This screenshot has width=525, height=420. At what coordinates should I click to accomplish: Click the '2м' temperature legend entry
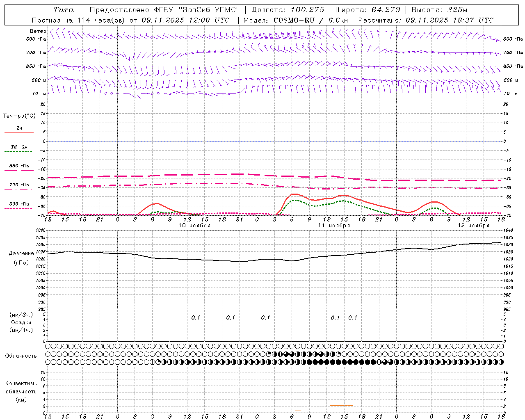(x=19, y=128)
